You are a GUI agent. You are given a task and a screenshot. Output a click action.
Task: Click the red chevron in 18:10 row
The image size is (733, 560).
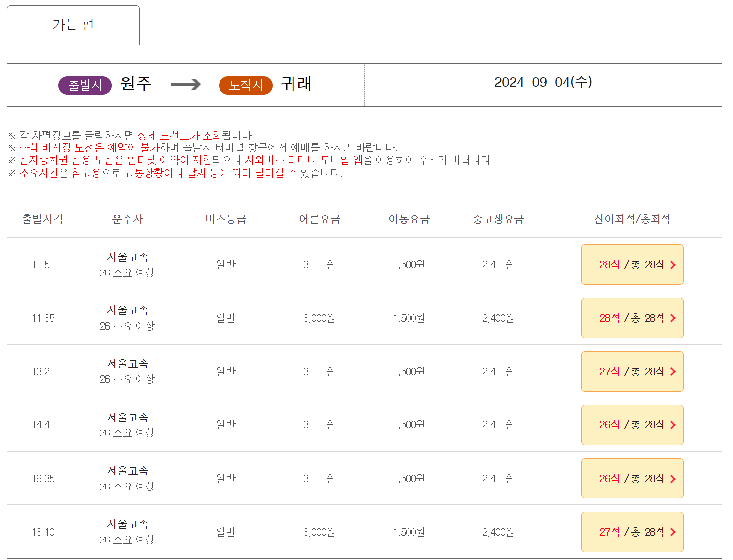(673, 532)
